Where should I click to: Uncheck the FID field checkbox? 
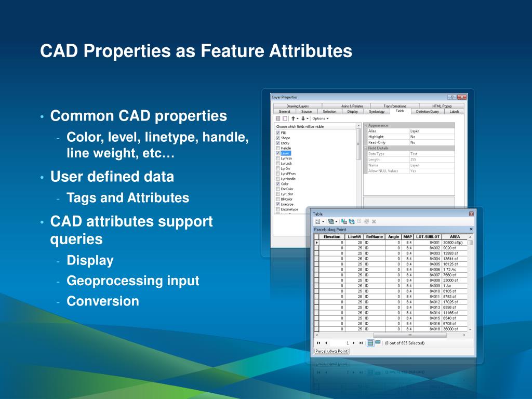[278, 132]
